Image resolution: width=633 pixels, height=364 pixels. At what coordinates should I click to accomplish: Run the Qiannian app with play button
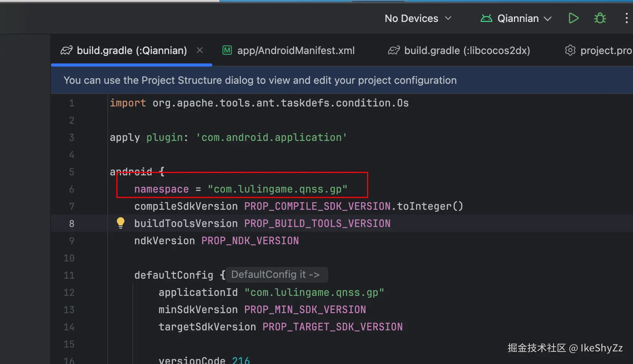[573, 18]
